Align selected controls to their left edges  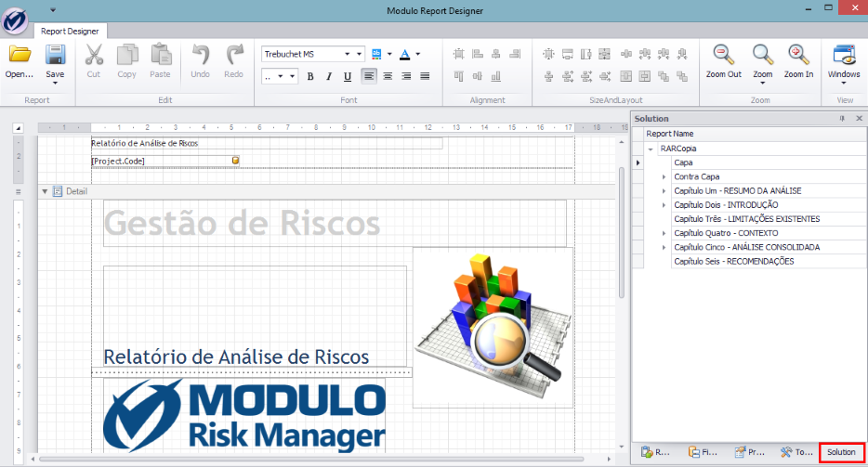(x=477, y=54)
